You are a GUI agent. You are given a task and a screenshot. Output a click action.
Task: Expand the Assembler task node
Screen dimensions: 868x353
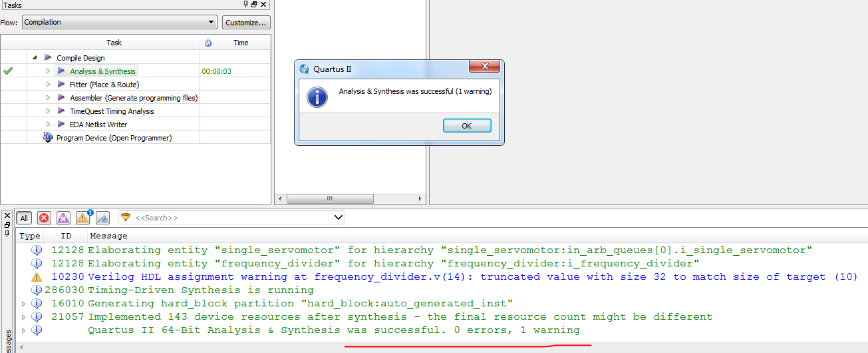coord(48,98)
